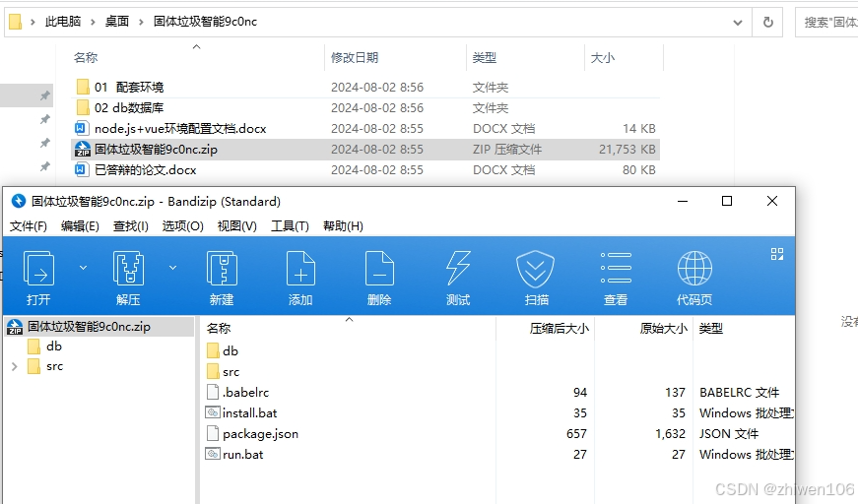
Task: Open the dropdown arrow next to 打开
Action: tap(83, 268)
